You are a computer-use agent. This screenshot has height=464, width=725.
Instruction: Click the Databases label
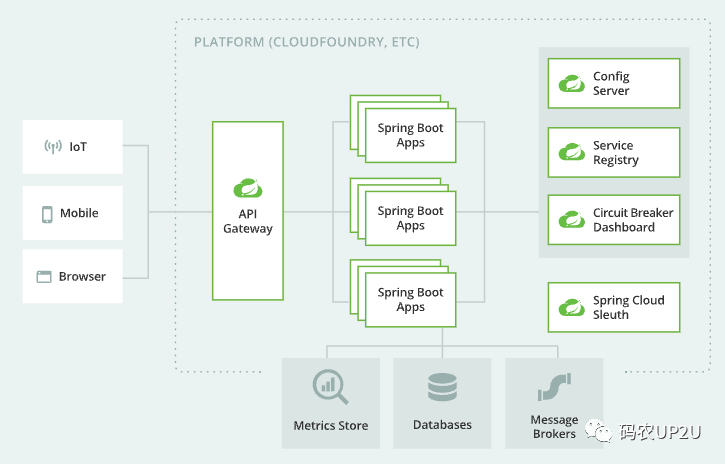click(442, 425)
